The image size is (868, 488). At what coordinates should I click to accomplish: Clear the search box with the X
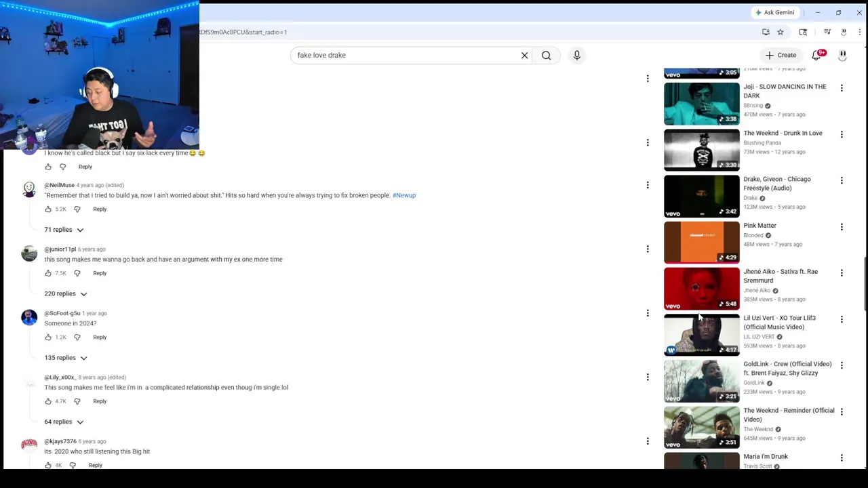(524, 56)
